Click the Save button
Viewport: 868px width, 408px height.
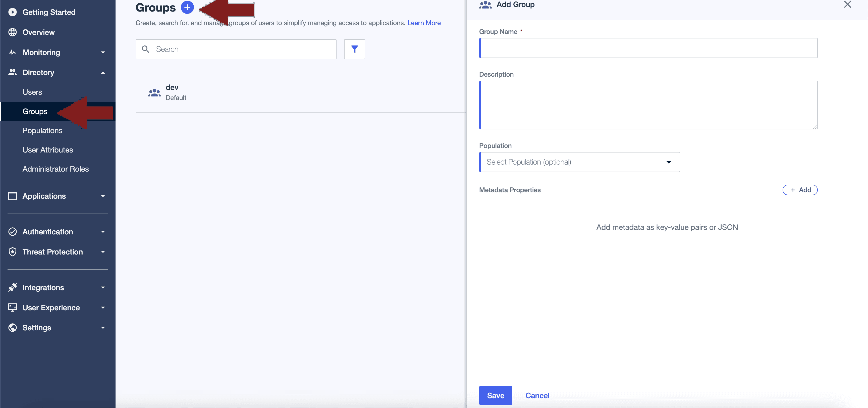tap(495, 395)
